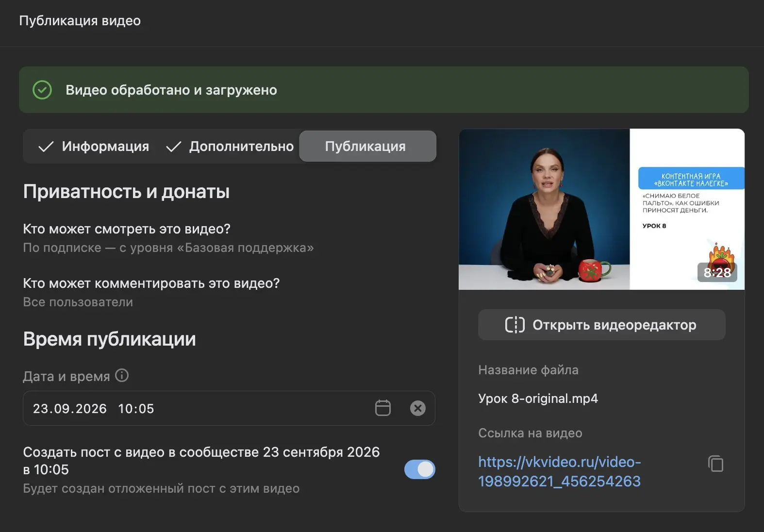Switch to the Дополнительно tab

(230, 146)
